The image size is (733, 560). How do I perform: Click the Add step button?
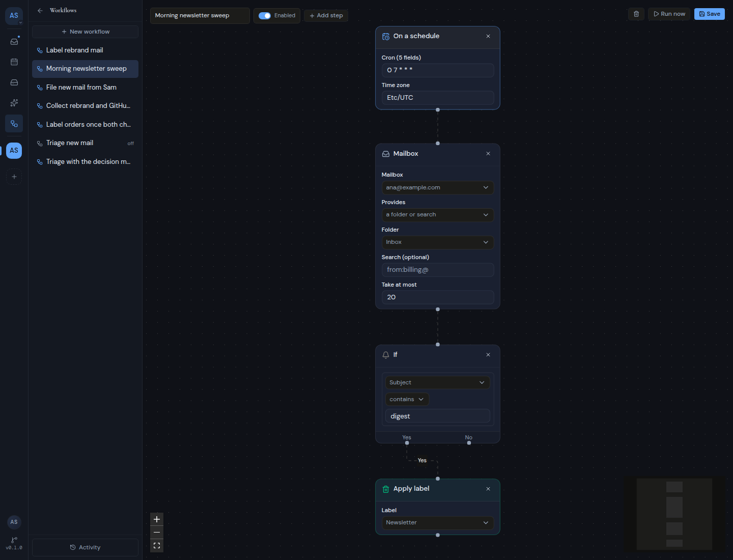tap(326, 16)
